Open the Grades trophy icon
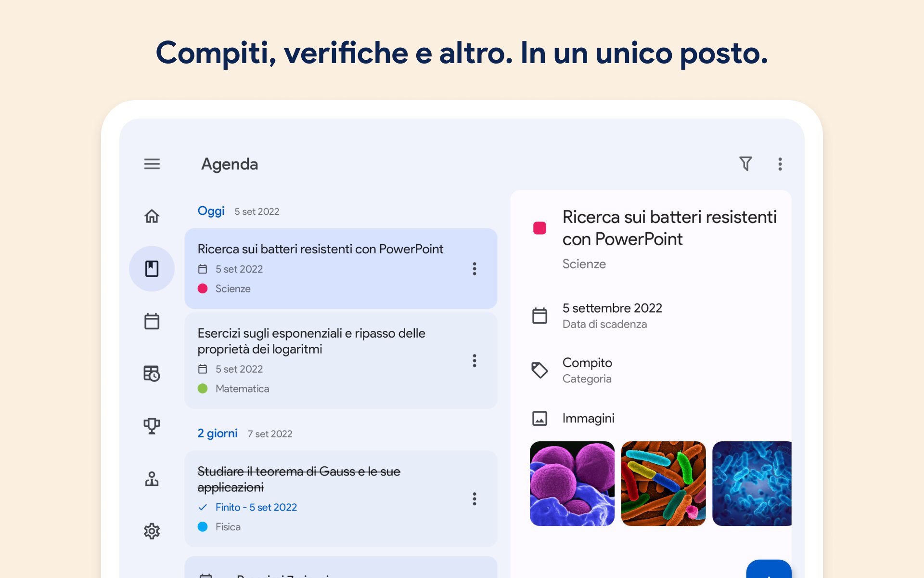This screenshot has width=924, height=578. [x=152, y=426]
